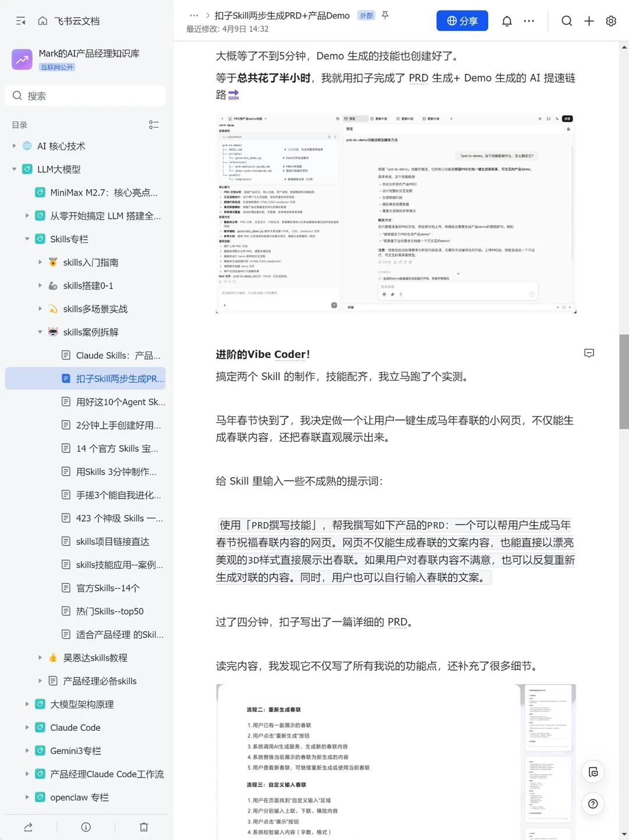Expand the skills入门指南 node

(40, 263)
